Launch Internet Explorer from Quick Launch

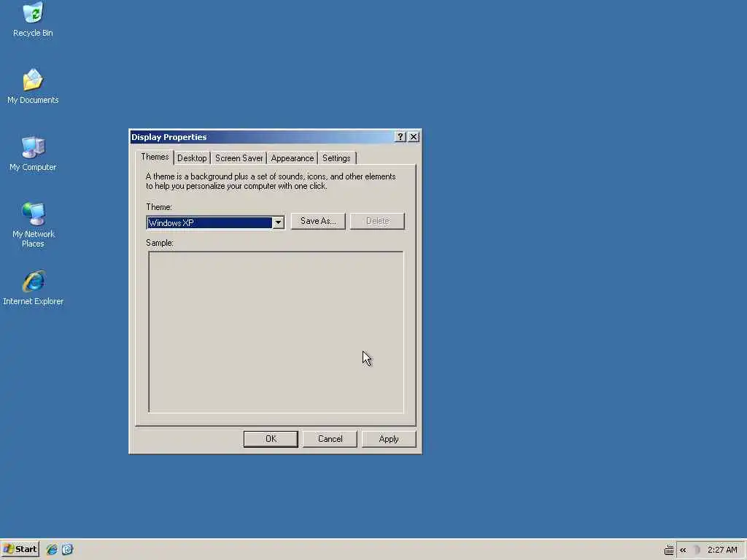52,550
